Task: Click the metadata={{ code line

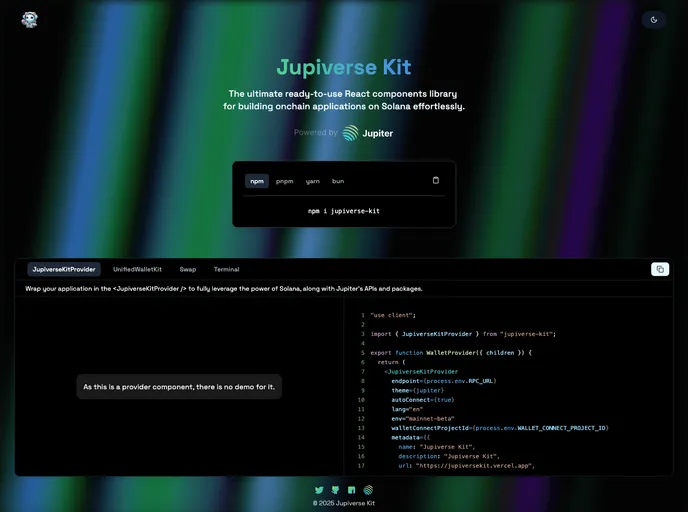Action: [x=411, y=437]
